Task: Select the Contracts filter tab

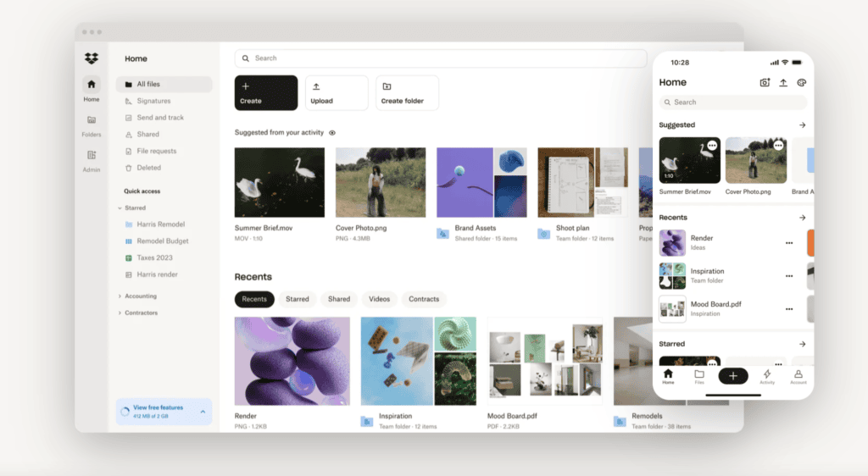Action: coord(424,299)
